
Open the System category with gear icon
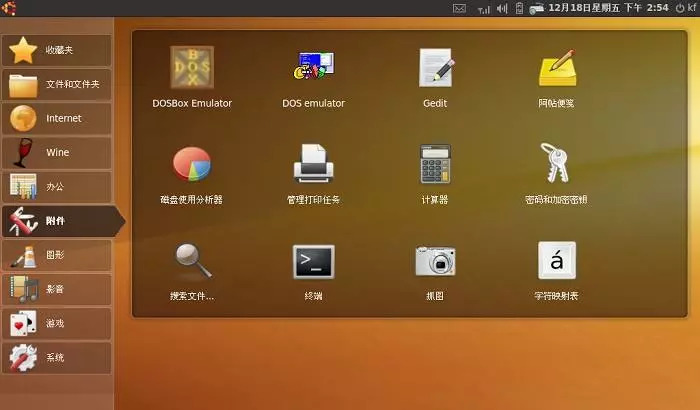click(x=57, y=358)
